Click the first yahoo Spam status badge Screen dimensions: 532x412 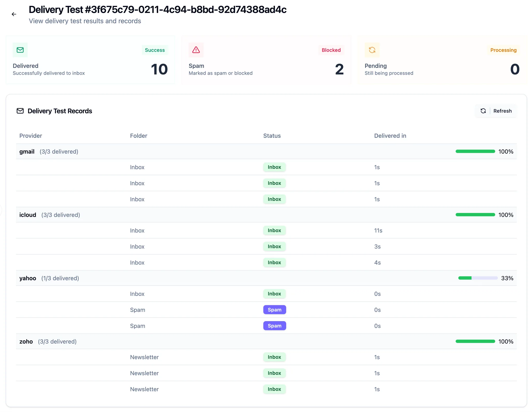click(x=275, y=310)
